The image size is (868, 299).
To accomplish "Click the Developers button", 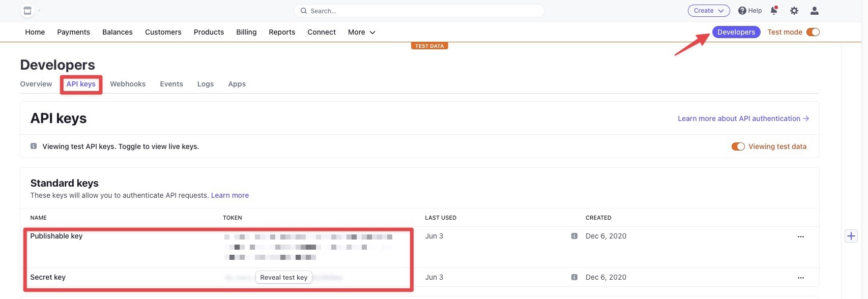I will (736, 32).
